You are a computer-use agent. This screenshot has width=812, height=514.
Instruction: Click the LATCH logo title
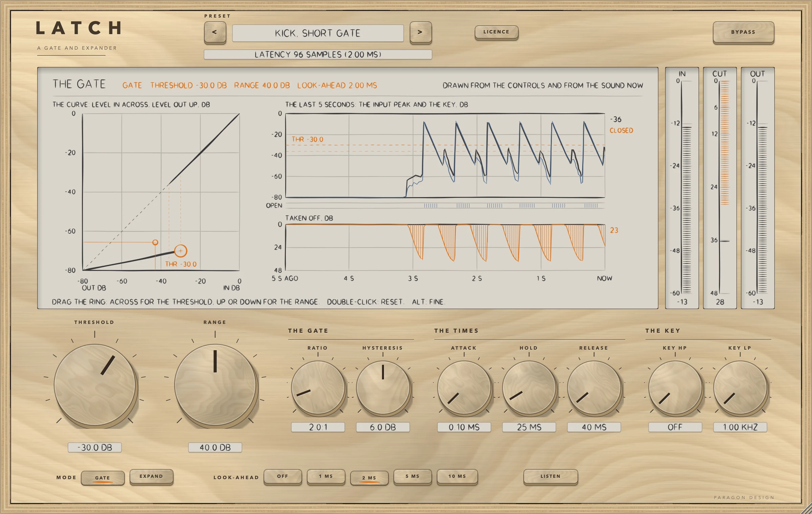click(x=79, y=28)
